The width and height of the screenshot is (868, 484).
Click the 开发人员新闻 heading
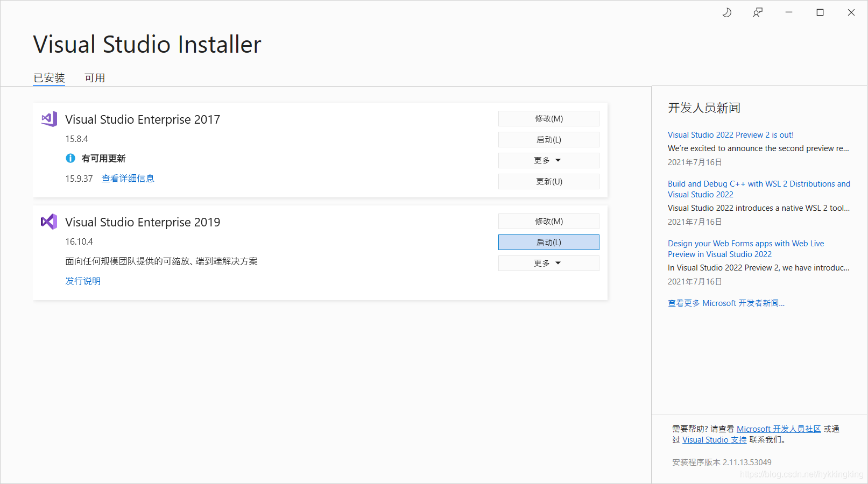(704, 108)
